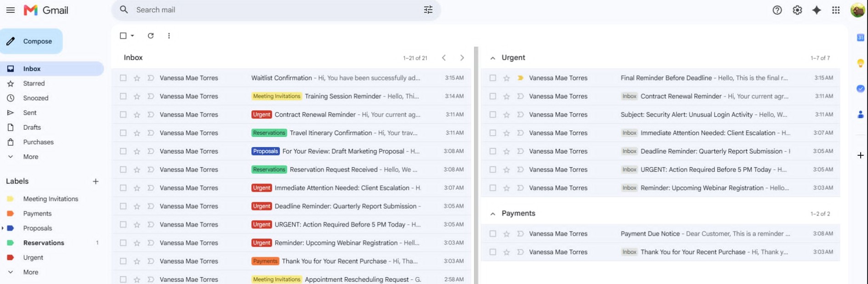868x284 pixels.
Task: Click the search options filter icon
Action: point(428,10)
